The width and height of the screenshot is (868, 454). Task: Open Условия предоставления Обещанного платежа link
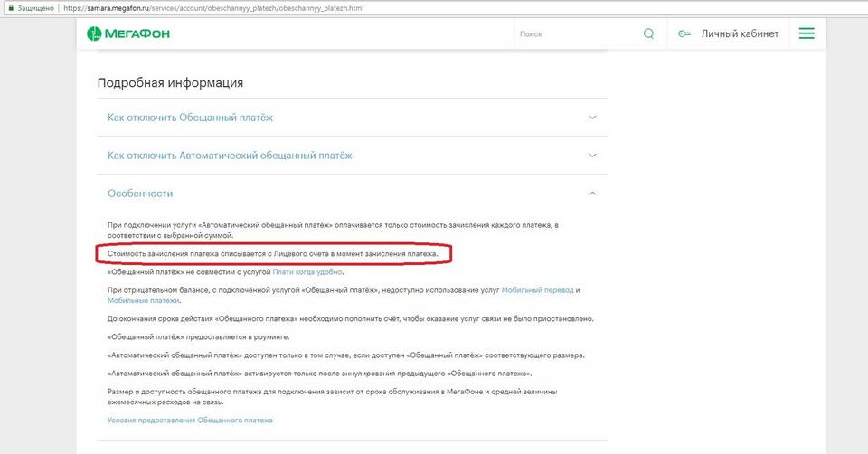[190, 421]
